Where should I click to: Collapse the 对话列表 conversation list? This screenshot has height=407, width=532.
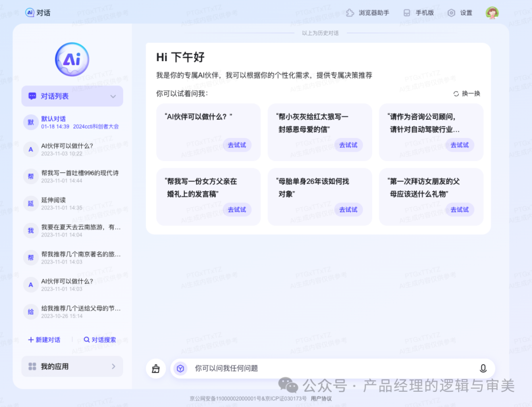tap(113, 96)
